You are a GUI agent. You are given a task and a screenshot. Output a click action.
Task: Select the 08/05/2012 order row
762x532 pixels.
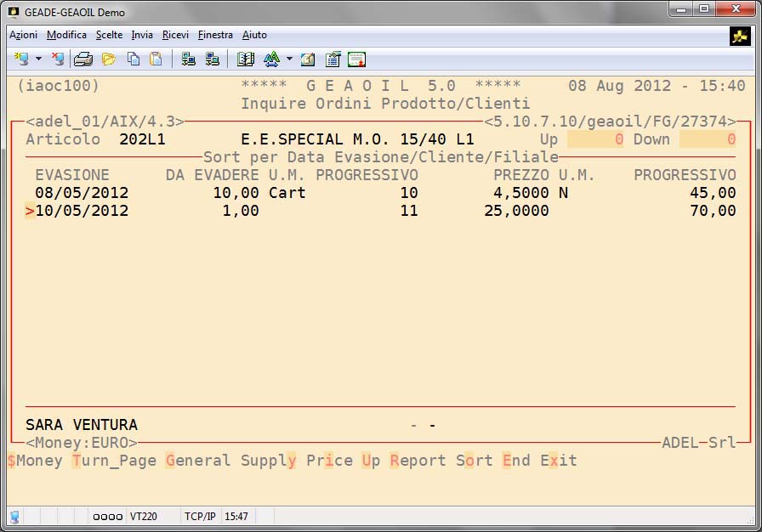click(82, 193)
